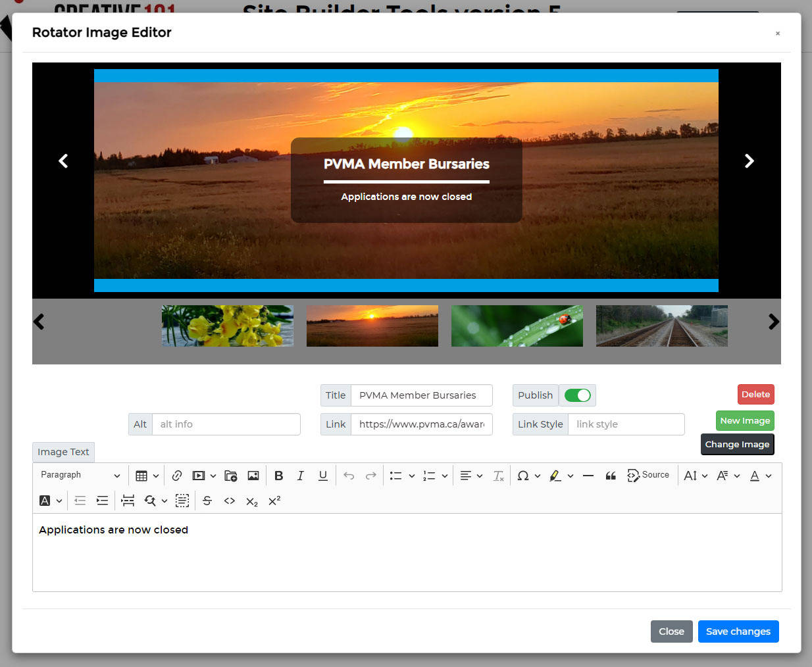Close the Rotator Image Editor dialog
812x667 pixels.
[778, 33]
